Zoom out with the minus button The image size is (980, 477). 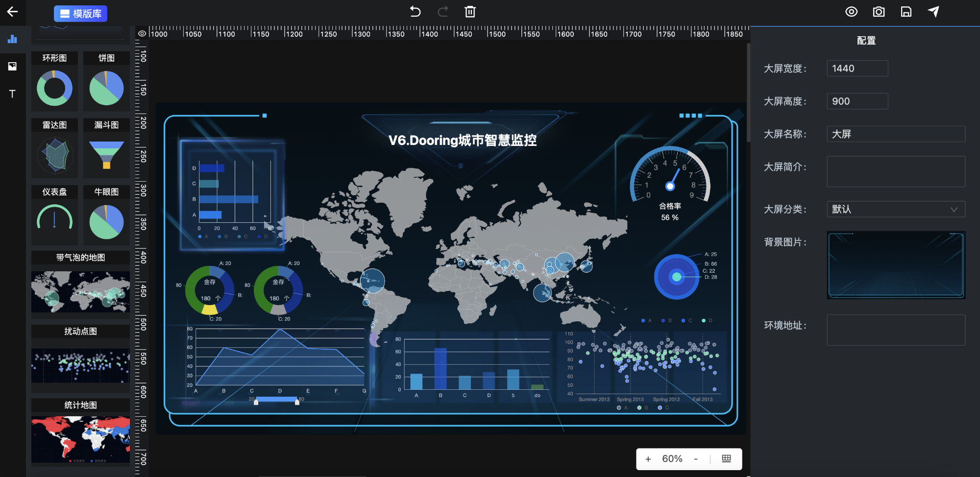696,459
